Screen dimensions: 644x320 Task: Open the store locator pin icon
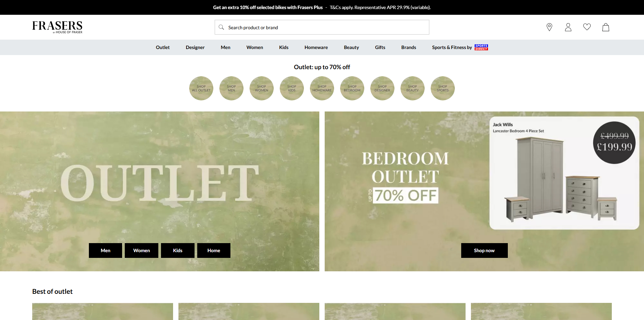549,27
